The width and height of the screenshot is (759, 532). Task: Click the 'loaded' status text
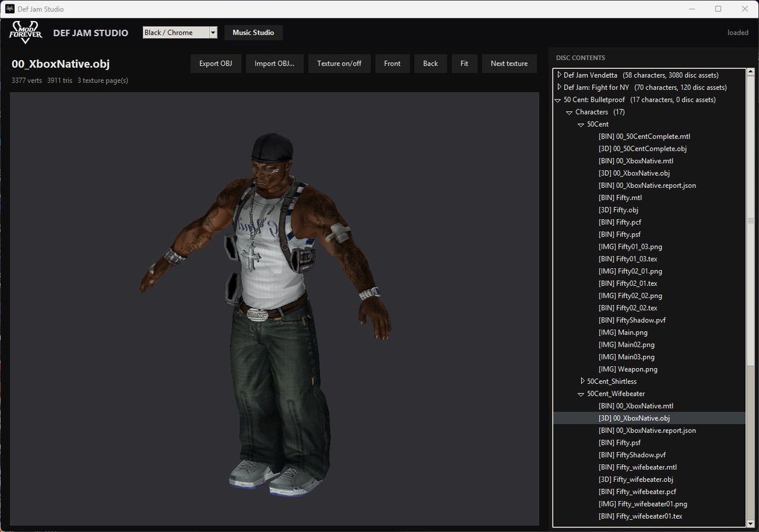737,32
